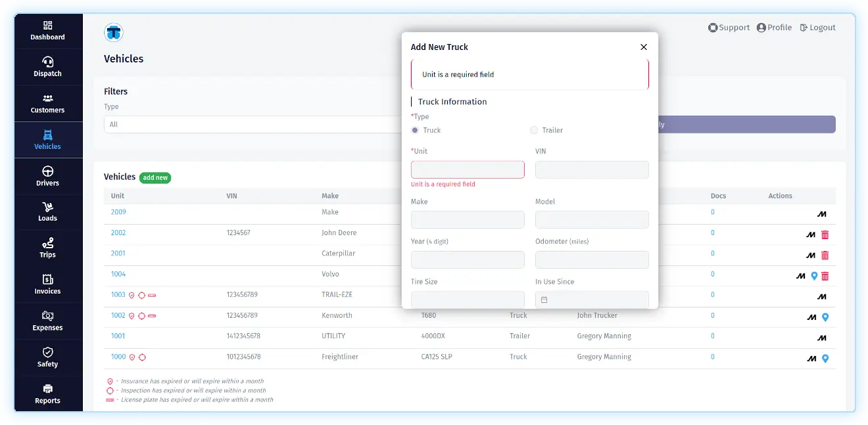This screenshot has width=868, height=425.
Task: Open the In Use Since date picker
Action: (592, 300)
